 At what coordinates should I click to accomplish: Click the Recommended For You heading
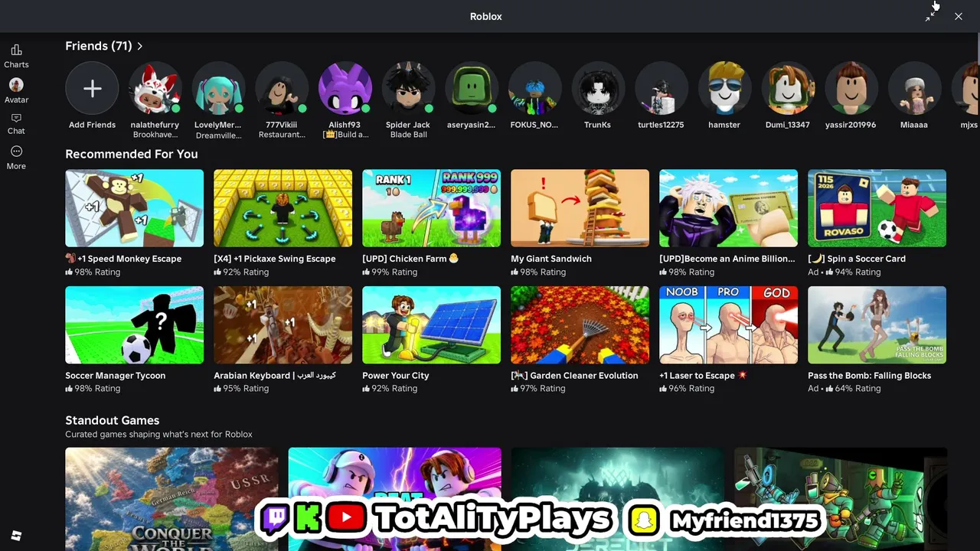(x=132, y=154)
